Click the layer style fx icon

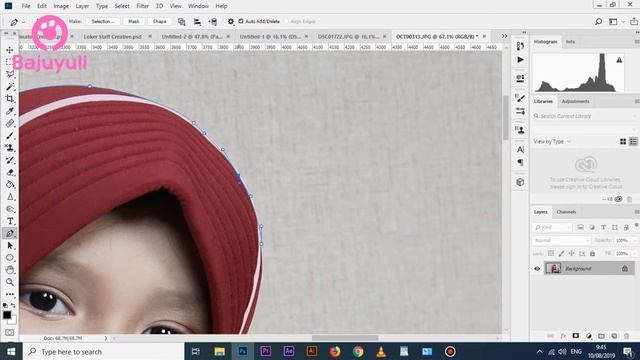(563, 336)
